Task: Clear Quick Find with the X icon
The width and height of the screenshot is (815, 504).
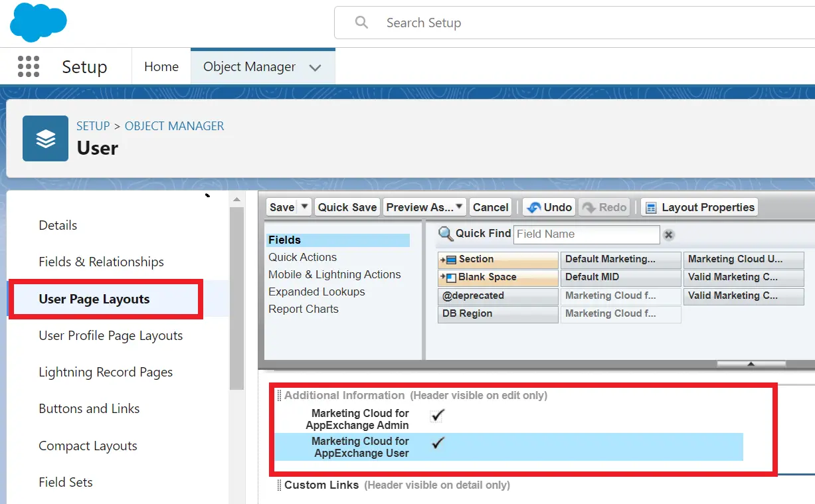Action: [x=669, y=234]
